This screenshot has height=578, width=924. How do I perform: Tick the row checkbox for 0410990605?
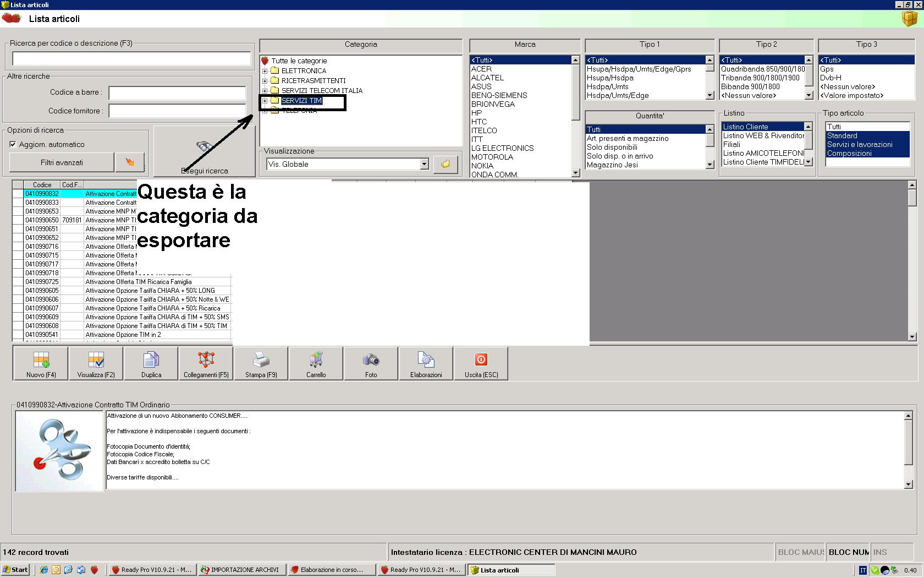[18, 291]
